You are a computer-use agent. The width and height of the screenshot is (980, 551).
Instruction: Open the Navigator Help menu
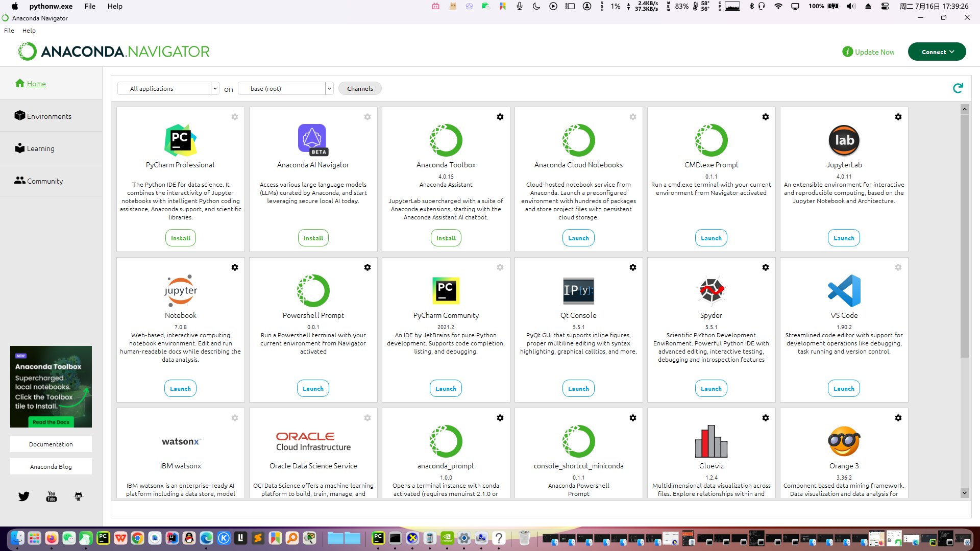click(29, 31)
